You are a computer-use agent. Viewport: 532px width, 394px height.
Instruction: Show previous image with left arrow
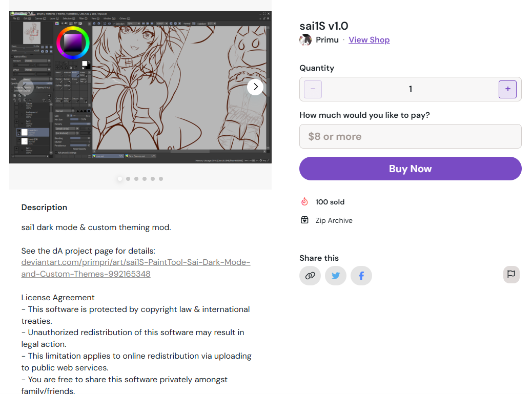click(x=26, y=87)
